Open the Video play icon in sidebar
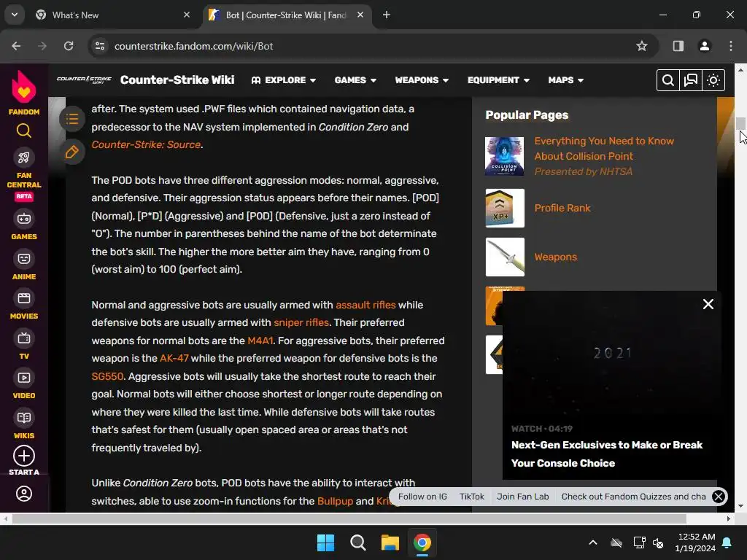 (x=24, y=378)
